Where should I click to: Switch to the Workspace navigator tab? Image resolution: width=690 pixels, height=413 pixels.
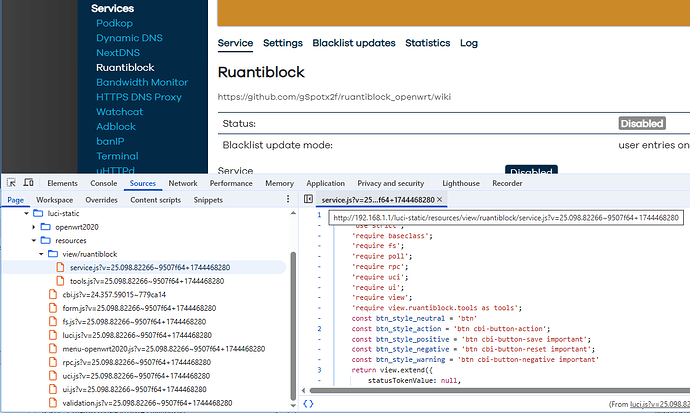point(55,200)
